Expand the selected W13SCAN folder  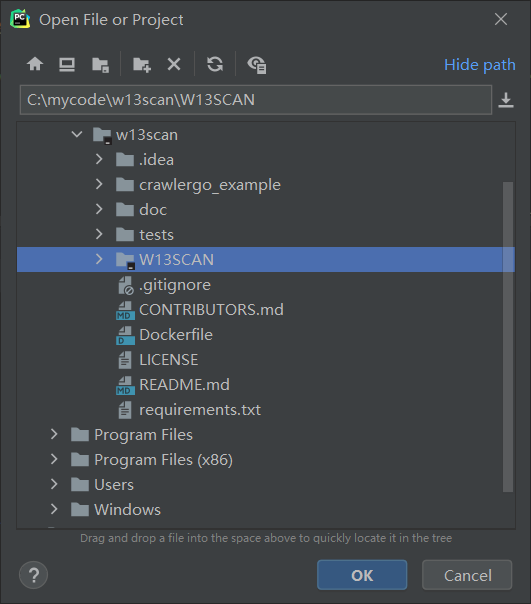point(99,259)
